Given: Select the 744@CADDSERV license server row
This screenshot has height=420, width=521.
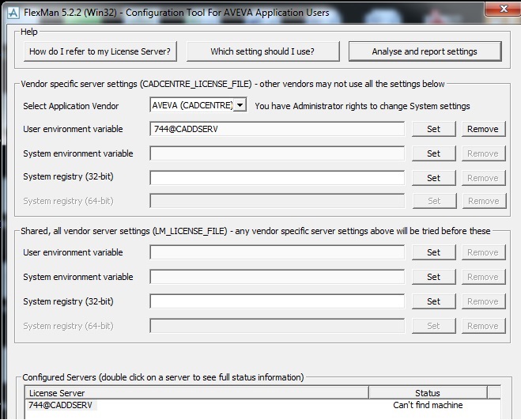Looking at the screenshot, I should (x=262, y=405).
